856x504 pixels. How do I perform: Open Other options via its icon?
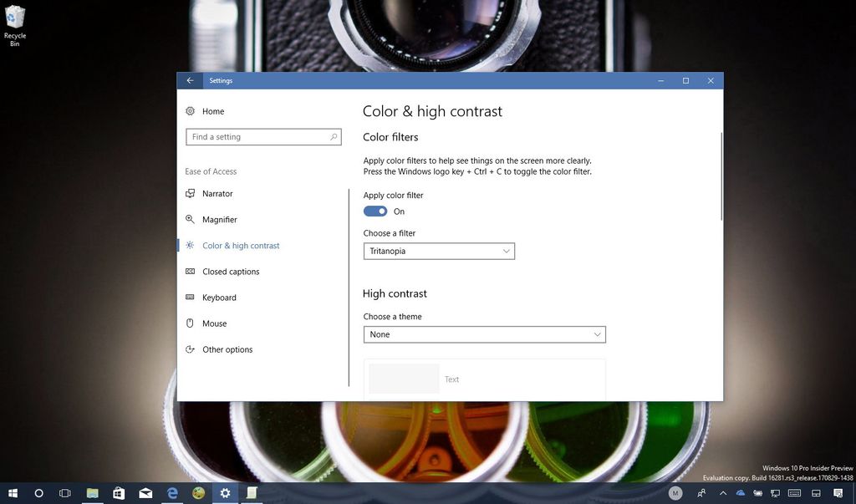(192, 349)
